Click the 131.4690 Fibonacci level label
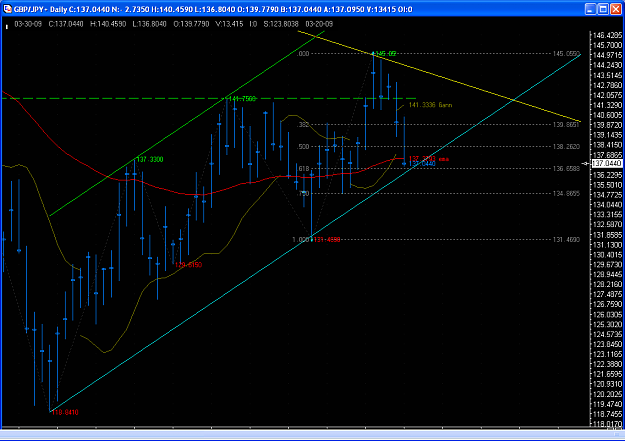The width and height of the screenshot is (625, 441). tap(566, 240)
